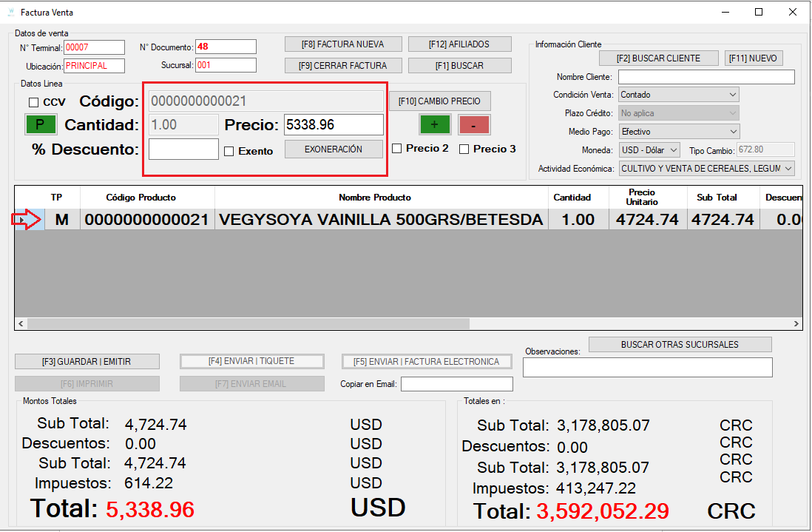Click the 'Nombre Producto' column header
The image size is (812, 532).
(x=381, y=198)
